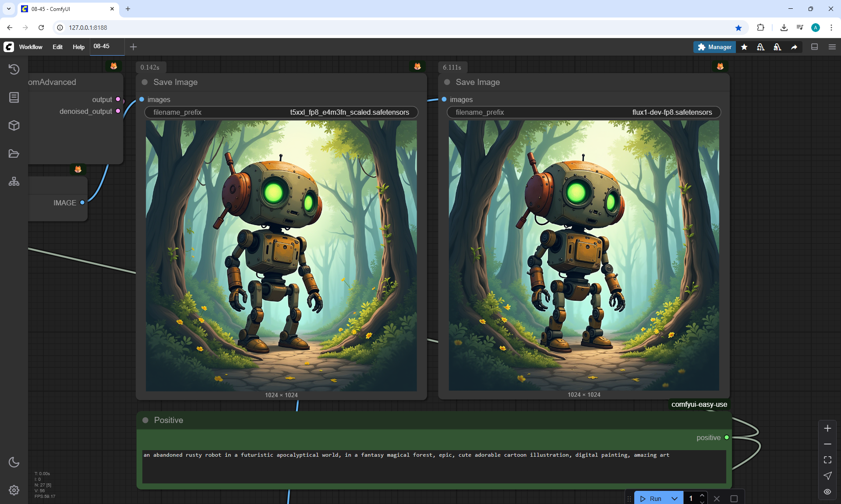The width and height of the screenshot is (841, 504).
Task: Collapse the Positive node dot
Action: click(145, 420)
